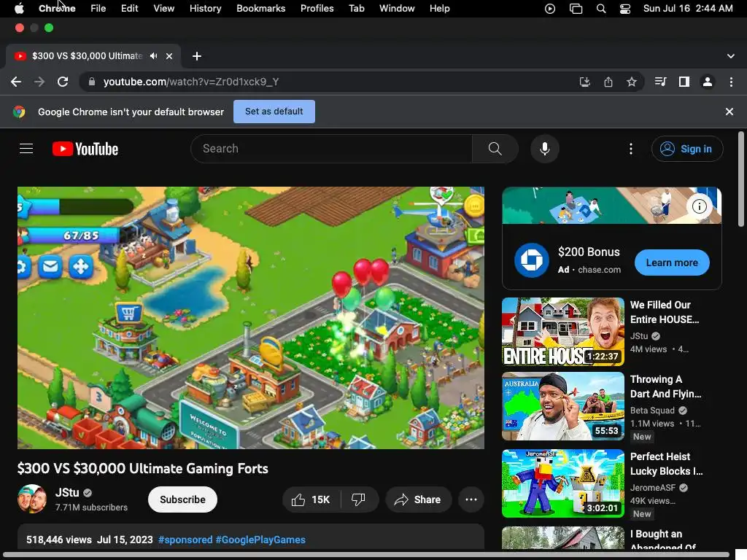Open the YouTube hamburger guide menu
The width and height of the screenshot is (747, 560).
(x=26, y=149)
